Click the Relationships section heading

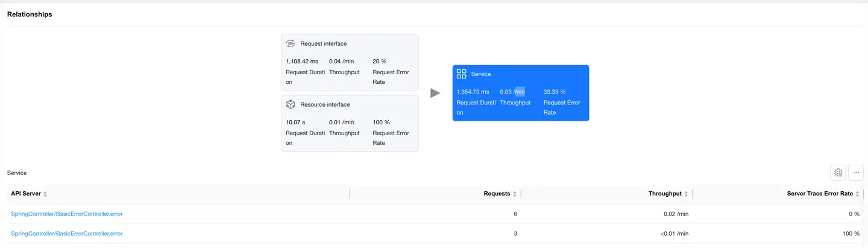pos(30,14)
